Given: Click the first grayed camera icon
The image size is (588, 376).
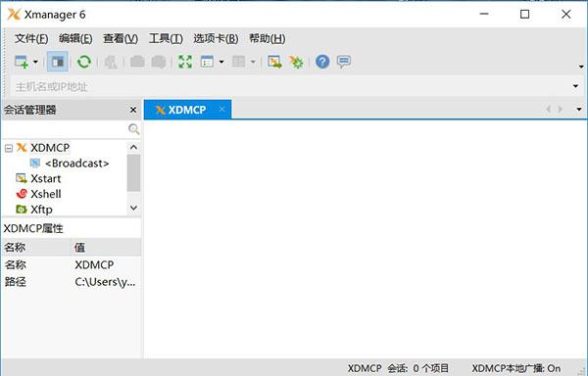Looking at the screenshot, I should 137,62.
